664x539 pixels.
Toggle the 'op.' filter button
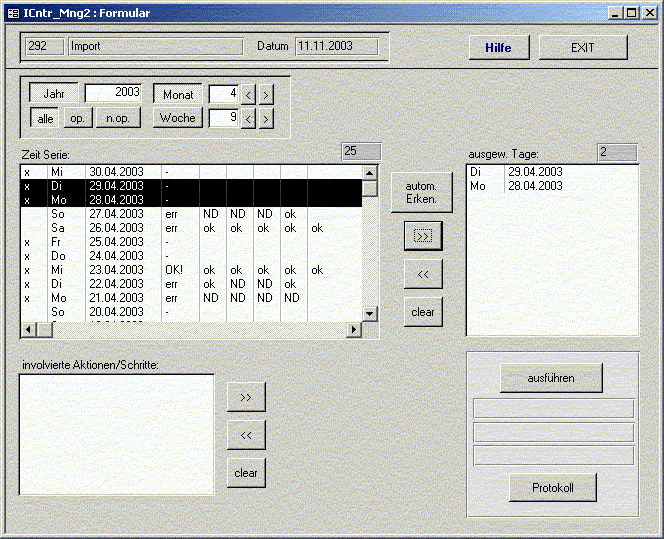click(77, 118)
